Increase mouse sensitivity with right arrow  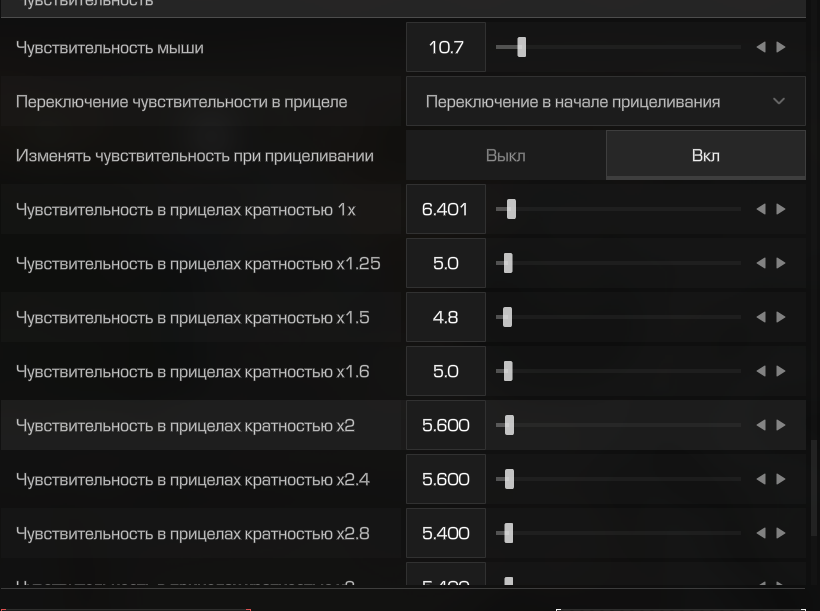click(781, 47)
